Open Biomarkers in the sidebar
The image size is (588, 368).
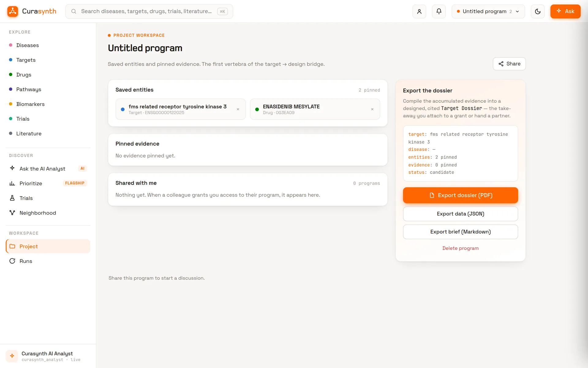pyautogui.click(x=48, y=104)
